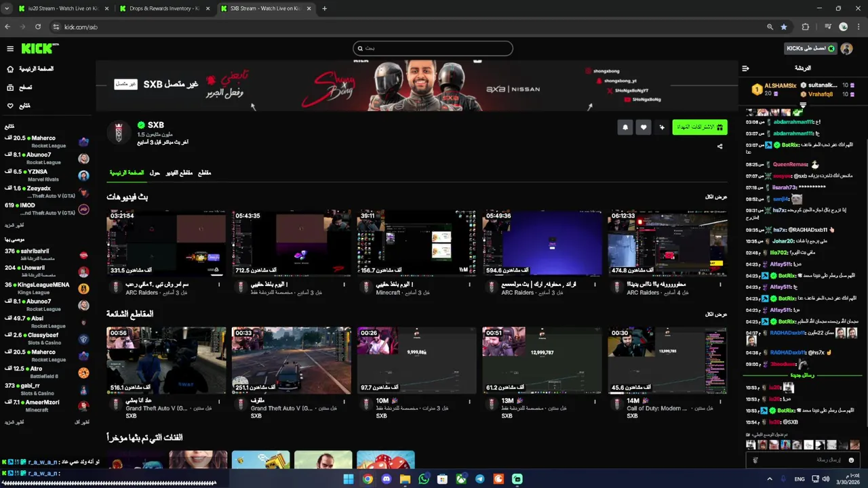Image resolution: width=868 pixels, height=488 pixels.
Task: Open options menu for the Minecraft video
Action: click(469, 285)
